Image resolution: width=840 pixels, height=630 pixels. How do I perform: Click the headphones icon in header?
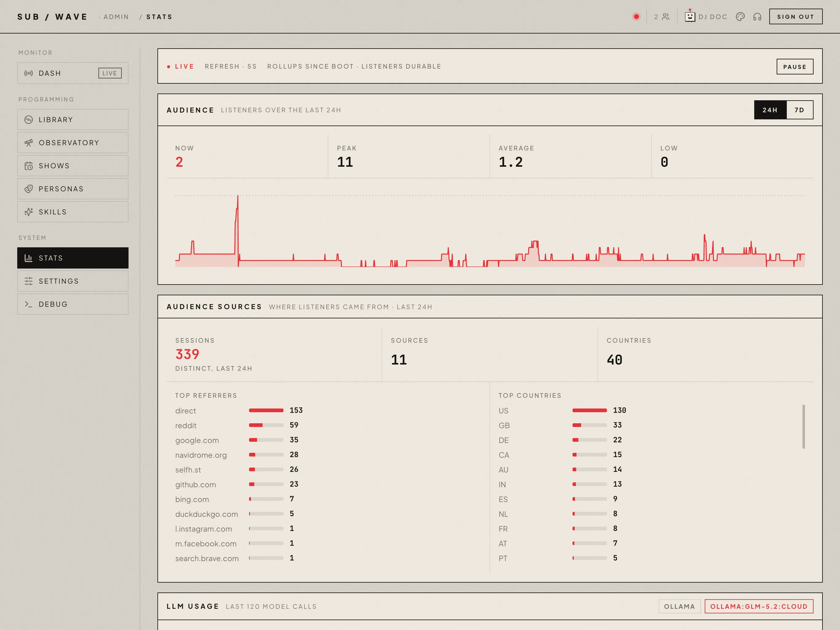pyautogui.click(x=757, y=17)
